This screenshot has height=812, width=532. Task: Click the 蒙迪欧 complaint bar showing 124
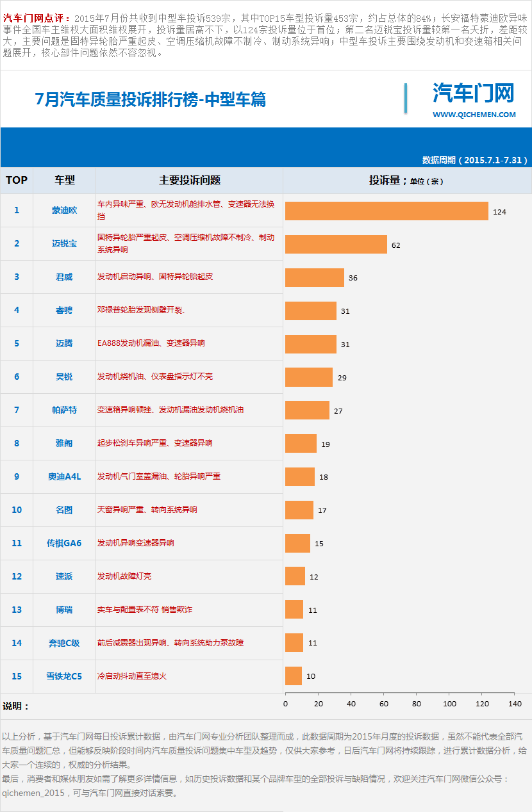click(x=387, y=211)
